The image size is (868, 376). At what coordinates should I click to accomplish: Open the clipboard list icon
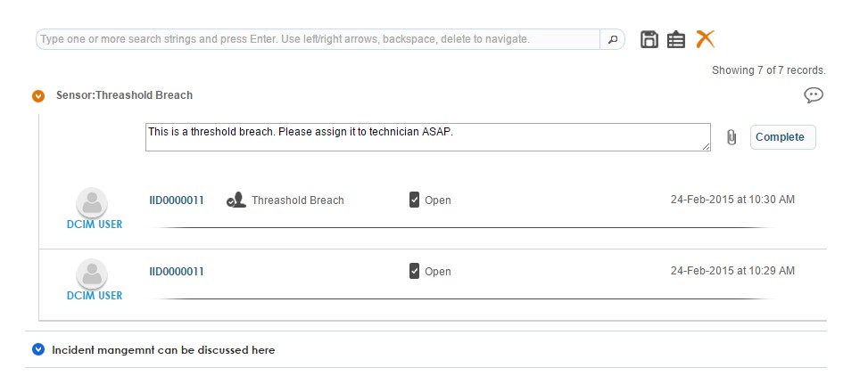pos(676,39)
